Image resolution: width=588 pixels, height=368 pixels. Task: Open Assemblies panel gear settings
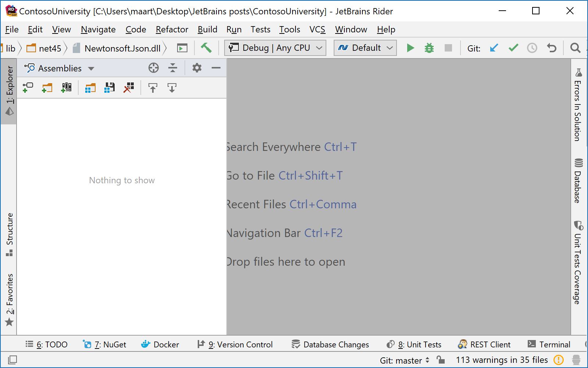197,68
